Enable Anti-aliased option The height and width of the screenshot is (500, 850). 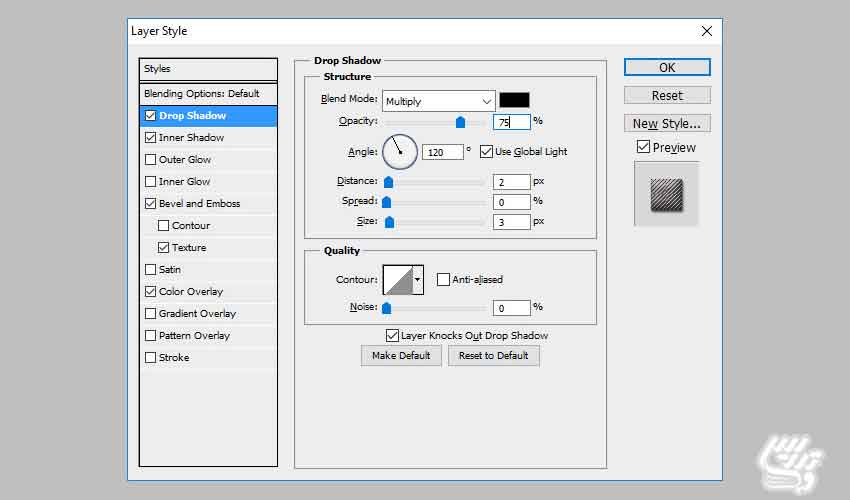444,280
